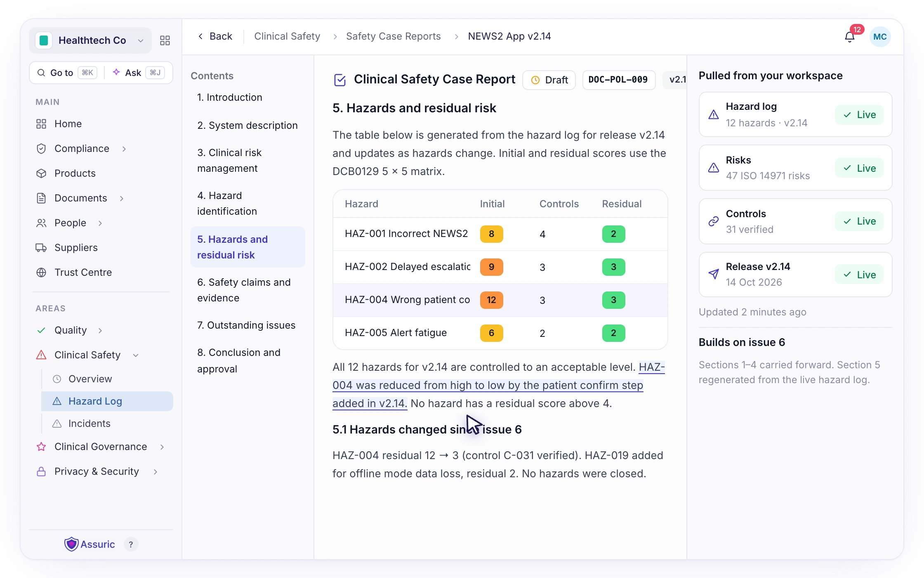Click HAZ-001 residual score 2 badge
The image size is (924, 578).
tap(613, 234)
